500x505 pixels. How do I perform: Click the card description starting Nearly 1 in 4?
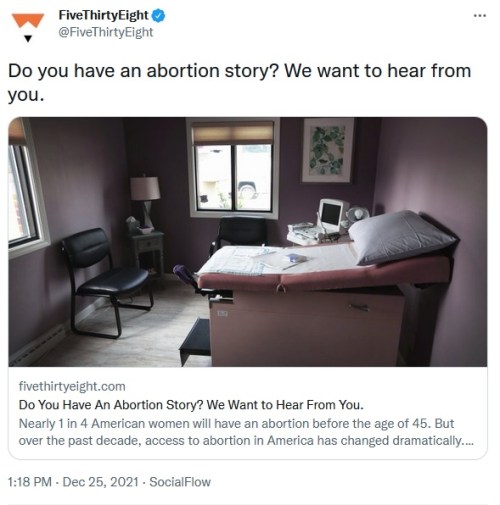pyautogui.click(x=246, y=432)
